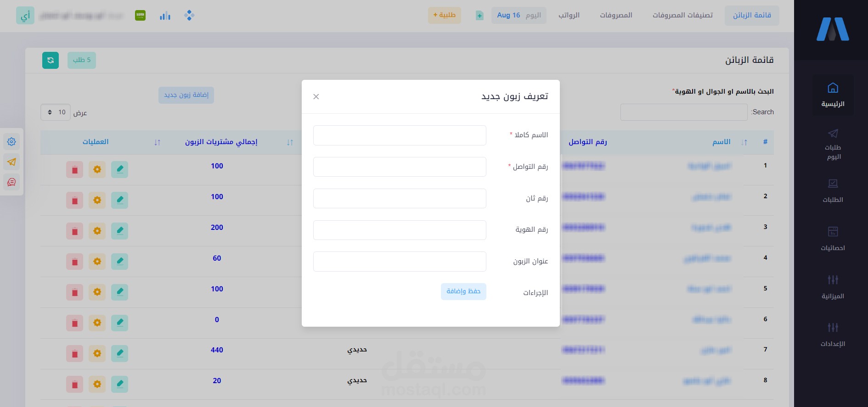Click the رقم التواصل column header
Image resolution: width=868 pixels, height=407 pixels.
(588, 142)
